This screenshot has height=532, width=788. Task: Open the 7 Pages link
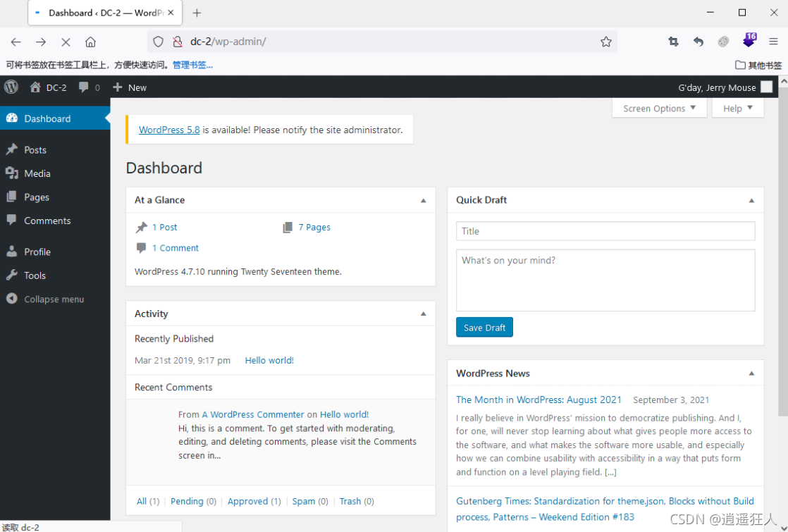314,227
